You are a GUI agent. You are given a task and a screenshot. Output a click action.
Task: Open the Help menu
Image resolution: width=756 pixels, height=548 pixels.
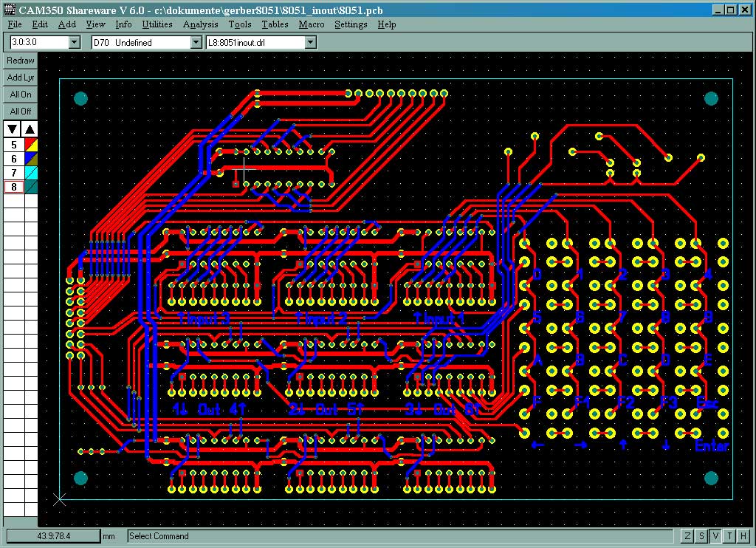[x=387, y=24]
